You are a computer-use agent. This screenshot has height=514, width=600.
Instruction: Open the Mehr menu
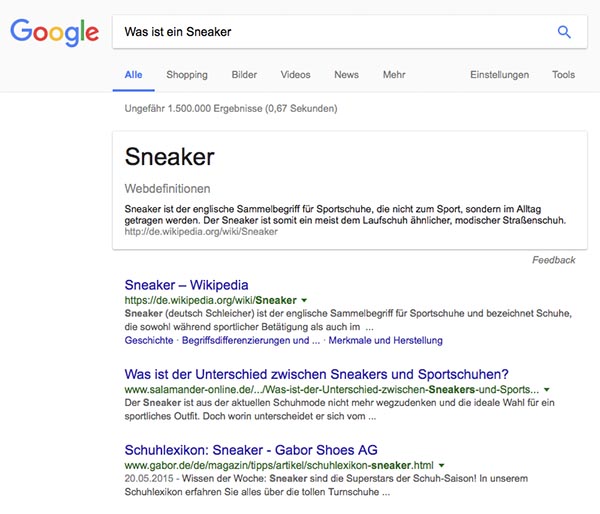coord(394,75)
